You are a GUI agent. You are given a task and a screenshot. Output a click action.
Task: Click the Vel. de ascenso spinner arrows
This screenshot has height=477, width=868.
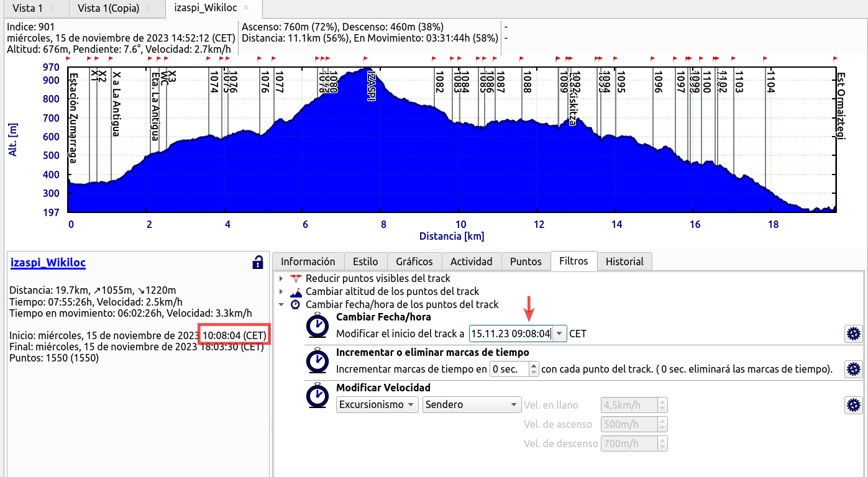coord(662,424)
